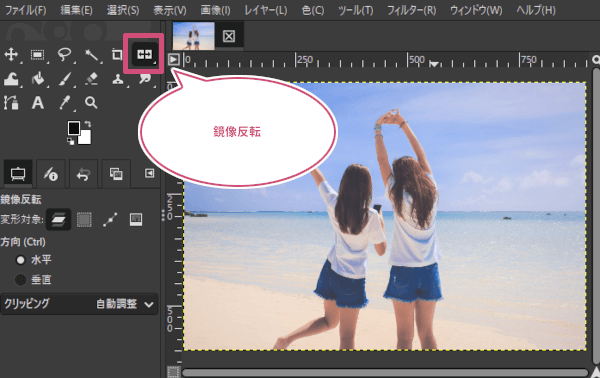Open the フィルター(R) menu
This screenshot has height=378, width=600.
pyautogui.click(x=411, y=10)
